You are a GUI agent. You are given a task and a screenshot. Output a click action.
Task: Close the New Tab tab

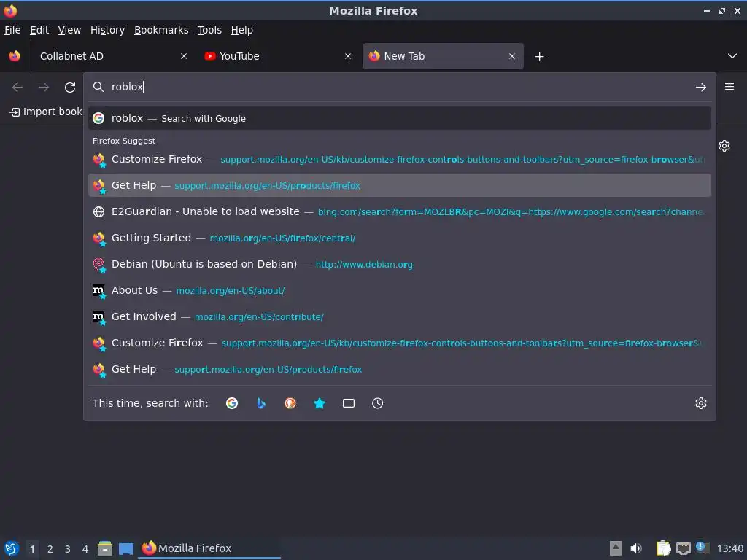pyautogui.click(x=512, y=56)
